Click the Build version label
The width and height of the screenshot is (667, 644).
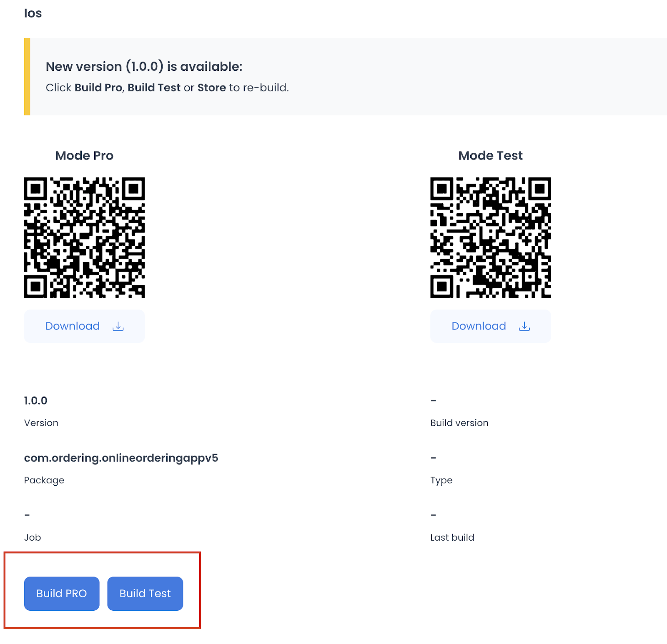(x=459, y=423)
